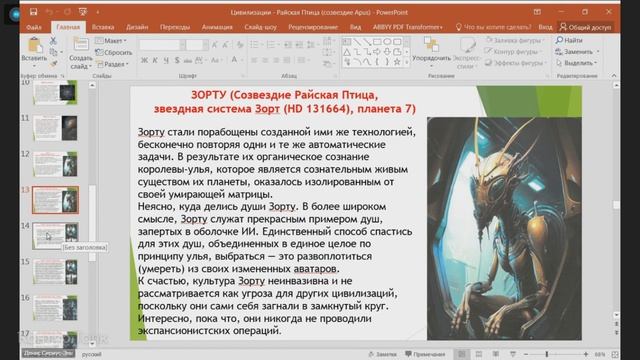Switch to reading view
Screen dimensions: 640x360
(x=496, y=354)
